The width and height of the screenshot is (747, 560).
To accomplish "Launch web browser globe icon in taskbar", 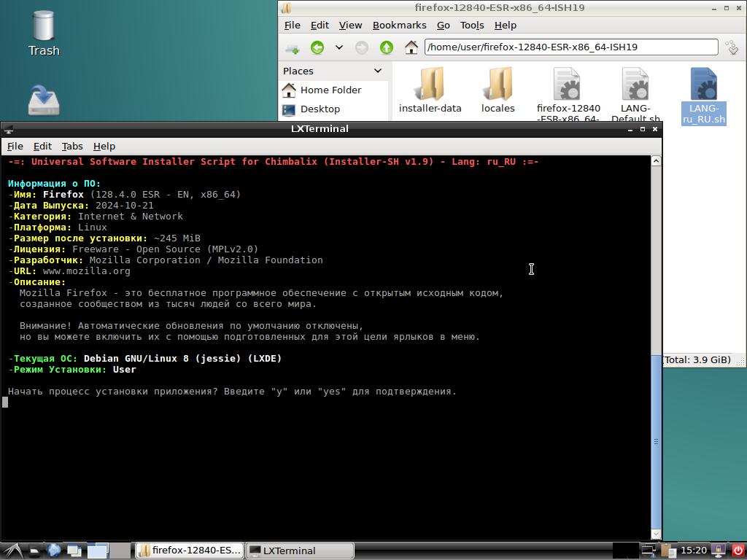I will (x=54, y=551).
